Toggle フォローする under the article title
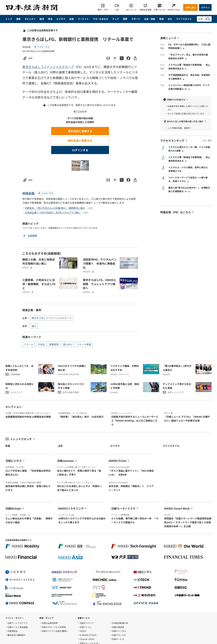Screen dimensions: 217x644 tap(42, 47)
